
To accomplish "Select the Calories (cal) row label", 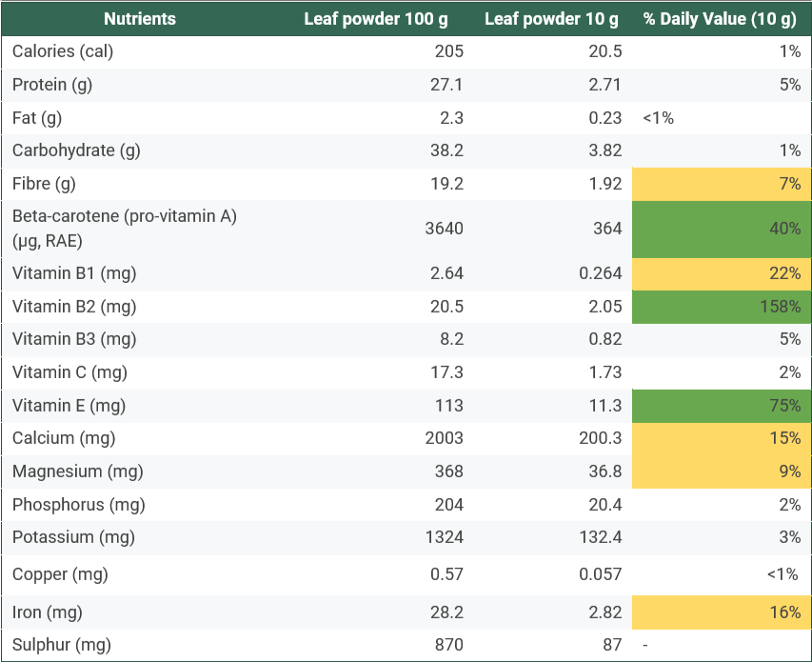I will click(63, 51).
